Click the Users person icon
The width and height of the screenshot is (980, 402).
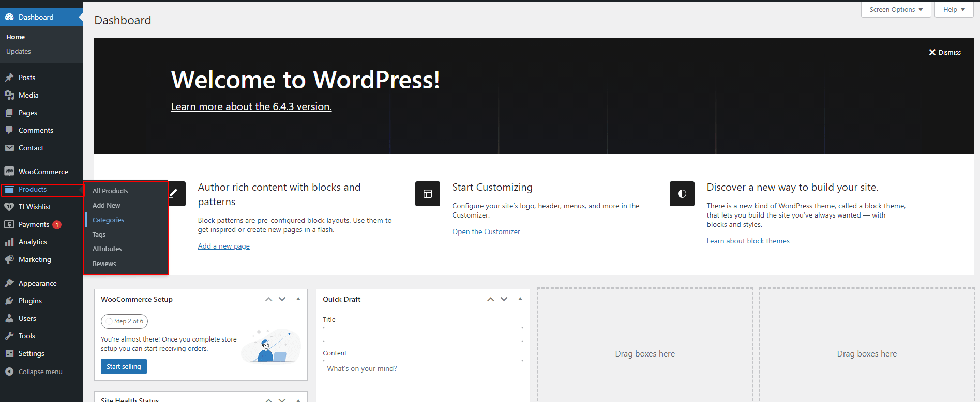pos(9,318)
